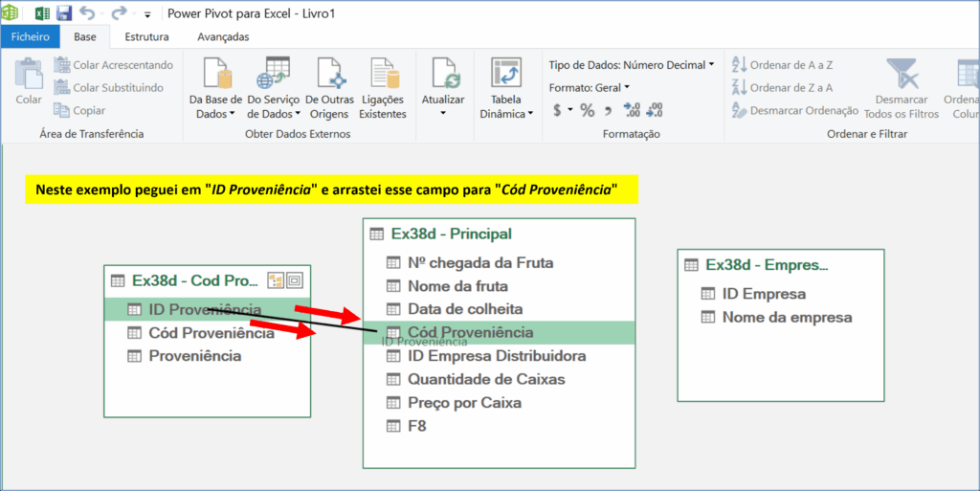Click the Atualizar refresh icon
The height and width of the screenshot is (491, 980).
443,75
